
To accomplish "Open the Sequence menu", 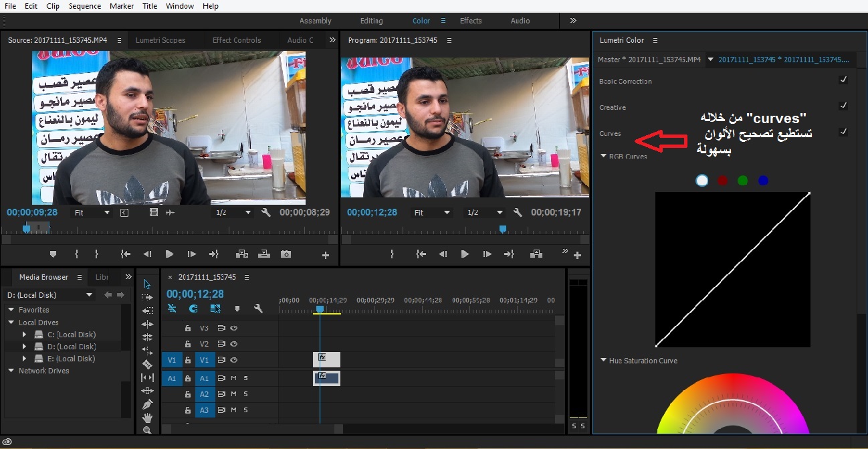I will [x=85, y=6].
